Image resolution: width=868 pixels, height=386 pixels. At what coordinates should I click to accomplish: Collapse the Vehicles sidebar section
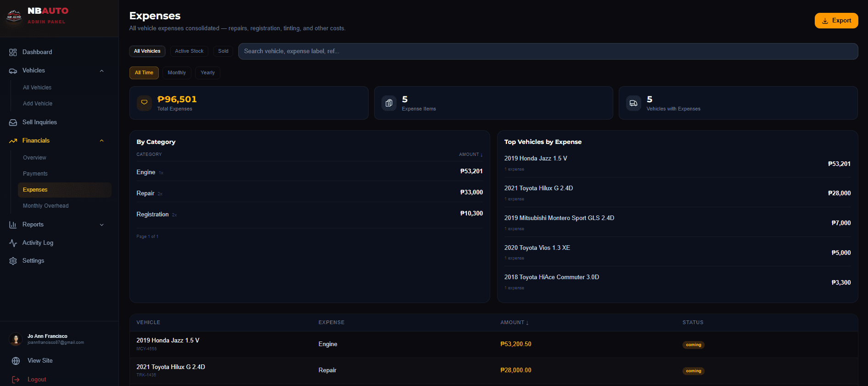(102, 71)
